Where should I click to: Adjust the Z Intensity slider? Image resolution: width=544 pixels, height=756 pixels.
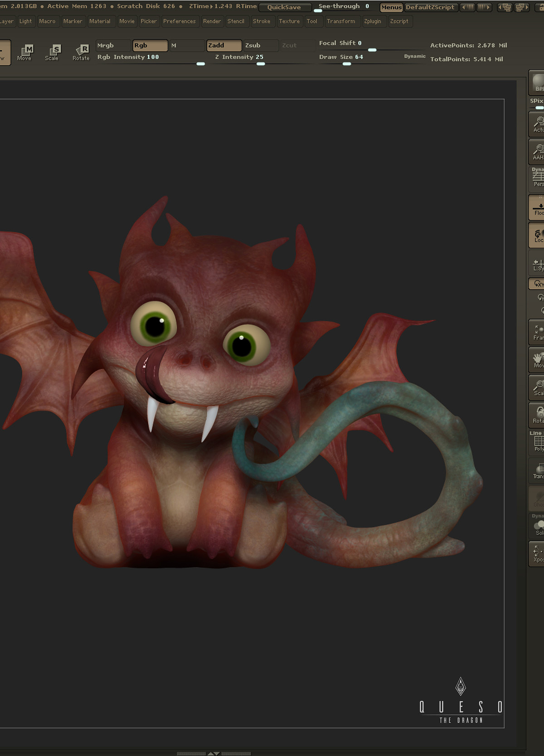pos(260,59)
